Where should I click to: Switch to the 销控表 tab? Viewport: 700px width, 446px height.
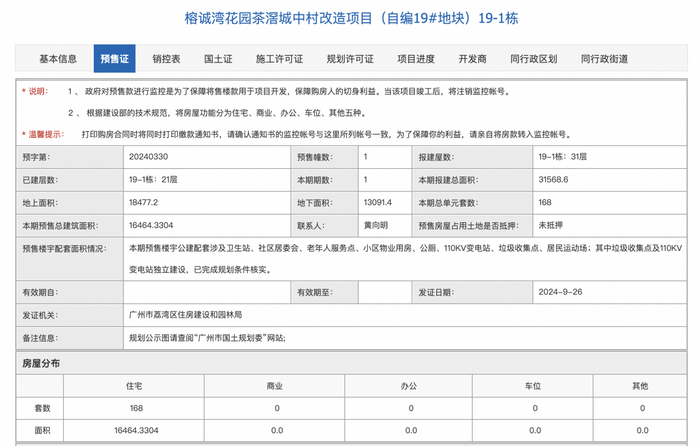coord(166,58)
